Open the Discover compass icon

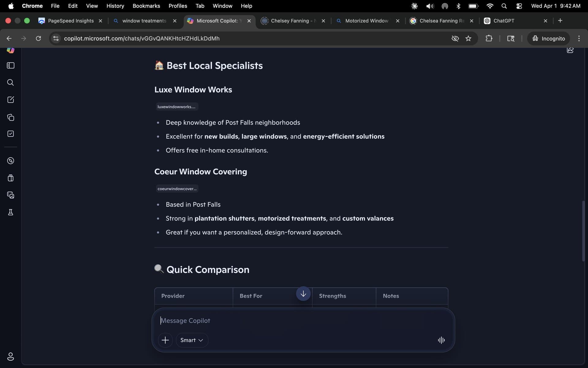tap(10, 160)
